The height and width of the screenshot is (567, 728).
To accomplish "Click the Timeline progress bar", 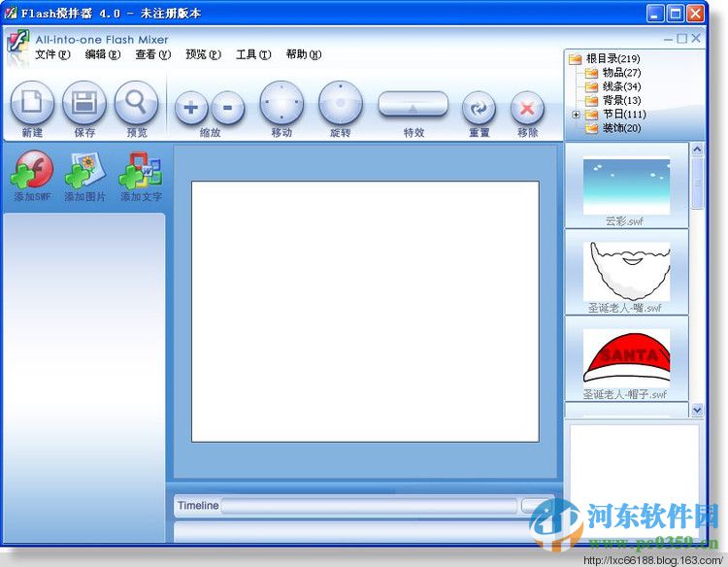I will click(x=369, y=506).
